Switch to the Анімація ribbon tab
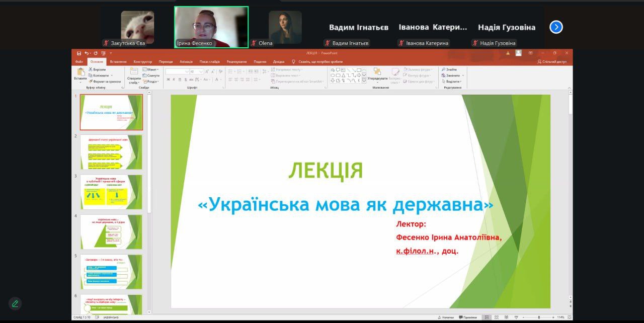Viewport: 644px width, 323px height. [x=186, y=61]
